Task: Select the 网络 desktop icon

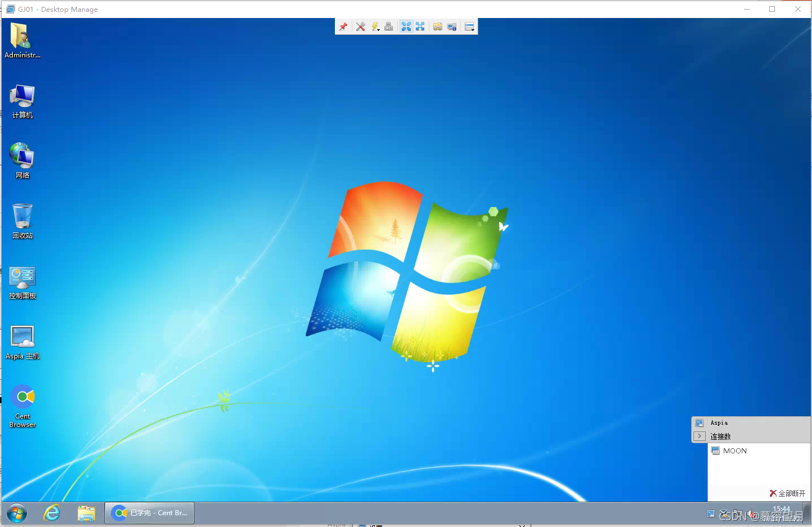Action: coord(22,161)
